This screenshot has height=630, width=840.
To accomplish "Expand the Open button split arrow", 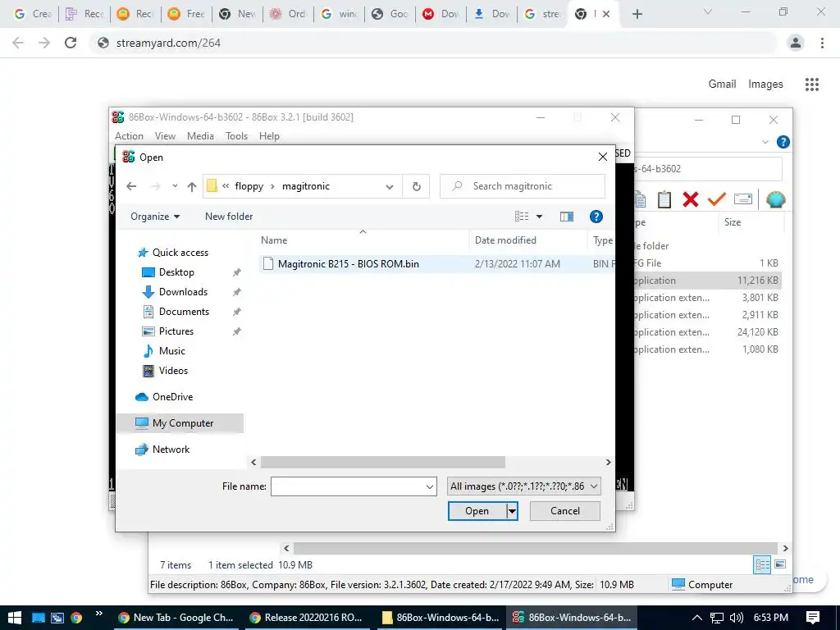I will point(512,511).
